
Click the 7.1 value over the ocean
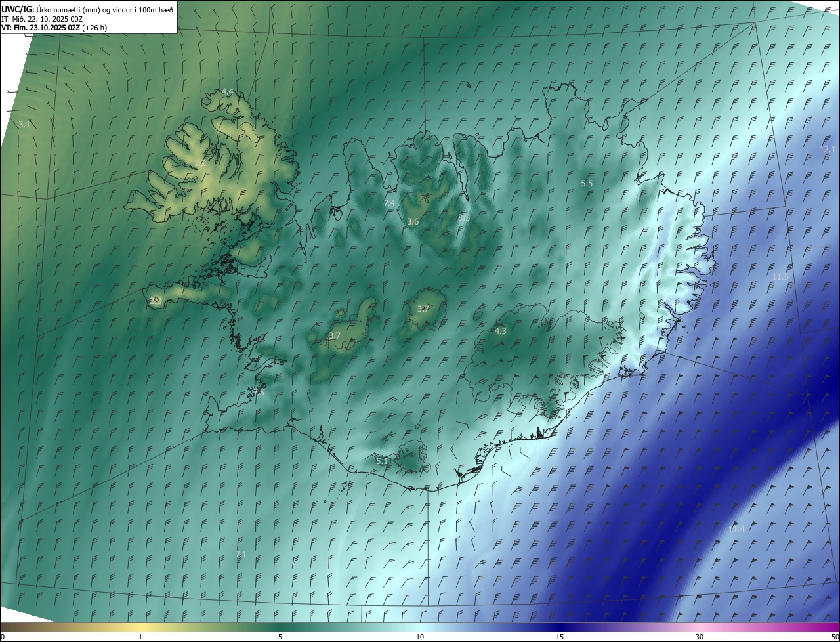241,555
